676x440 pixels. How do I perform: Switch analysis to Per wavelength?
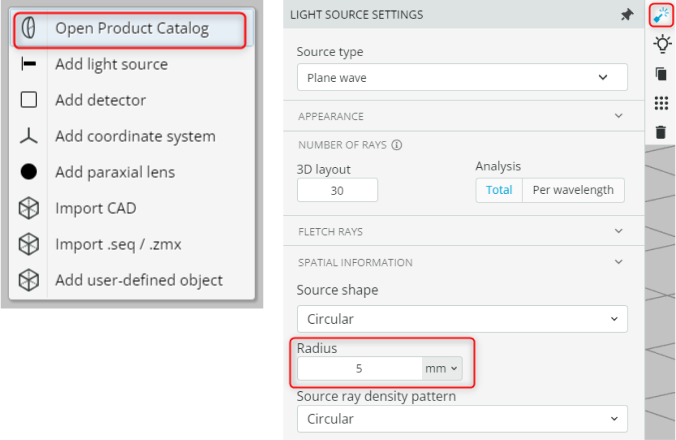573,190
